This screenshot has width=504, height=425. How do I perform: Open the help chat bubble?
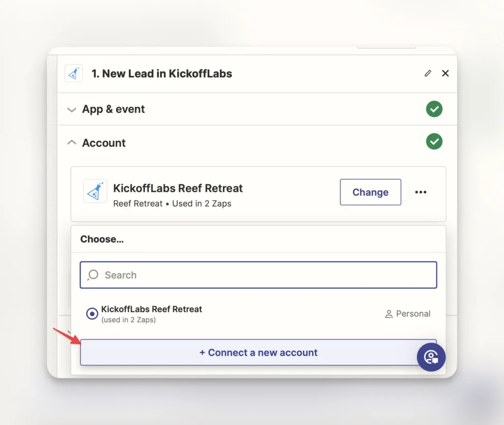coord(431,357)
